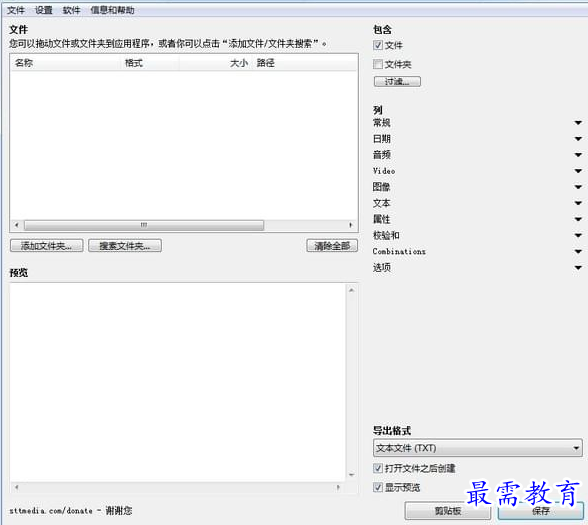Click the 添加文件夹... button

pyautogui.click(x=46, y=246)
